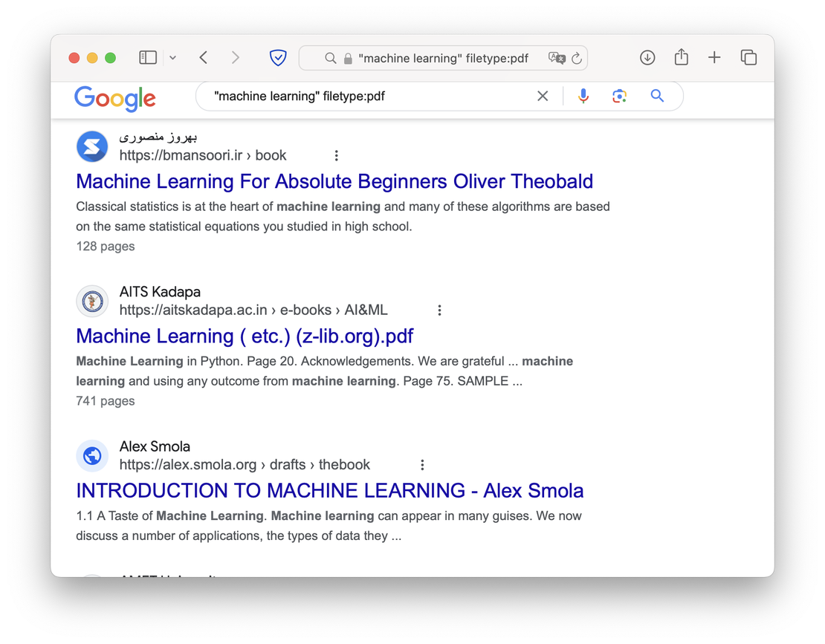Start a voice search with microphone
Viewport: 825px width, 644px height.
point(583,97)
